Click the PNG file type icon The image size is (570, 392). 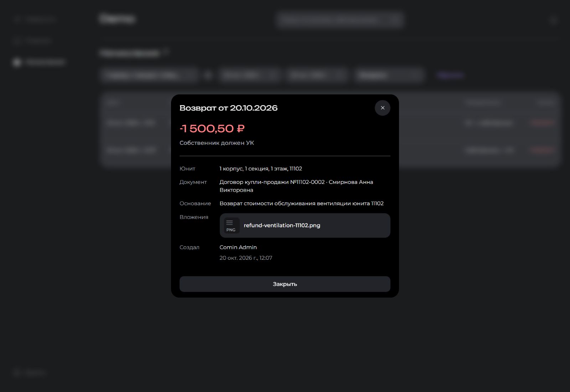pyautogui.click(x=231, y=226)
